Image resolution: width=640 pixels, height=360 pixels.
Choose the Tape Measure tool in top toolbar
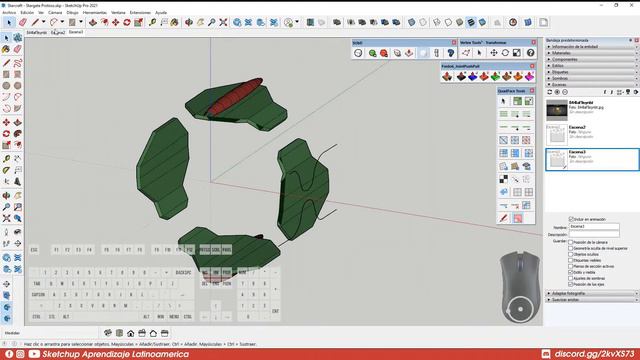click(152, 22)
